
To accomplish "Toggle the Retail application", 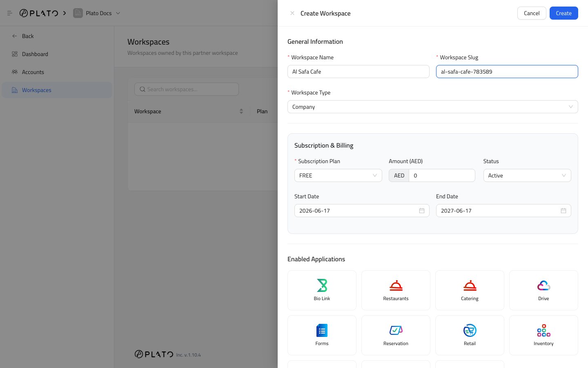I will [470, 335].
